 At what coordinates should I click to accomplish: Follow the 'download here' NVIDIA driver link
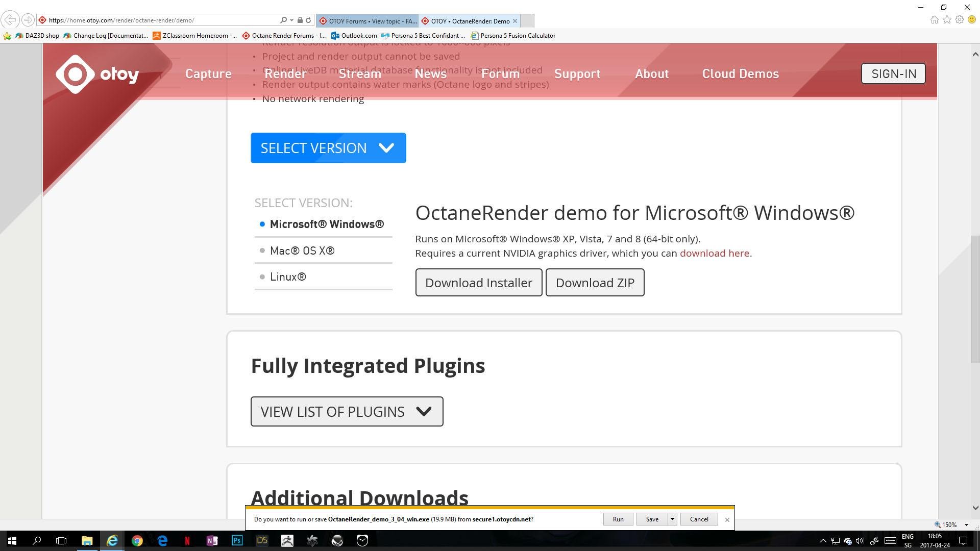[714, 253]
